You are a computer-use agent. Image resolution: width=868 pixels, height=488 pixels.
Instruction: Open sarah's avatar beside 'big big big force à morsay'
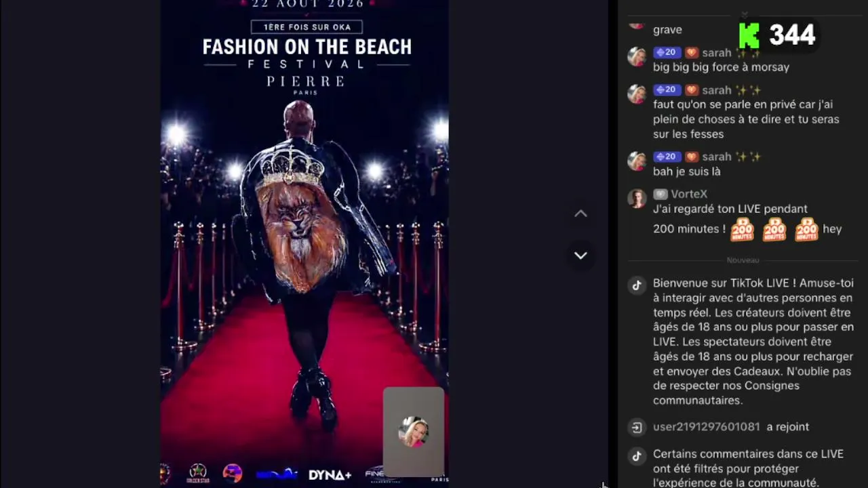(637, 57)
